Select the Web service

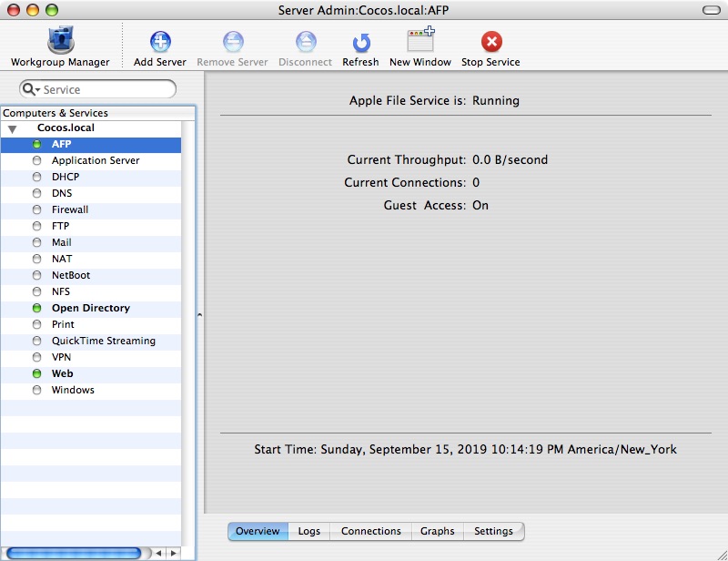(x=91, y=373)
